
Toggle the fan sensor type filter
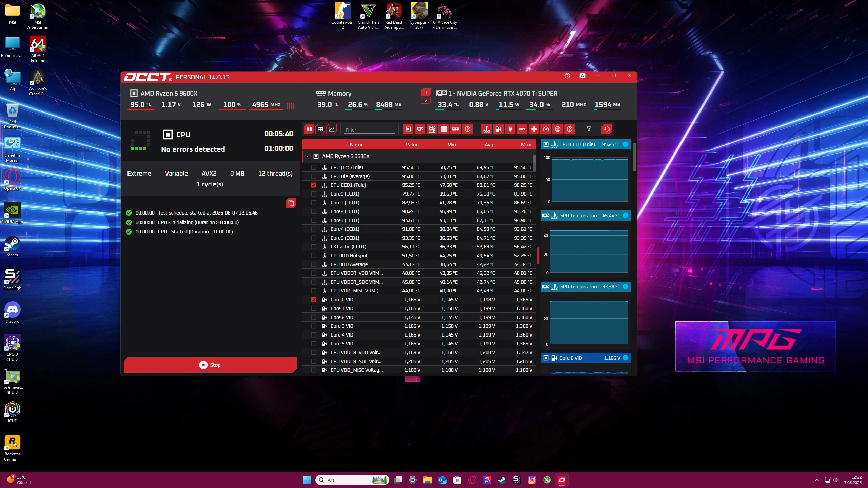pos(534,129)
